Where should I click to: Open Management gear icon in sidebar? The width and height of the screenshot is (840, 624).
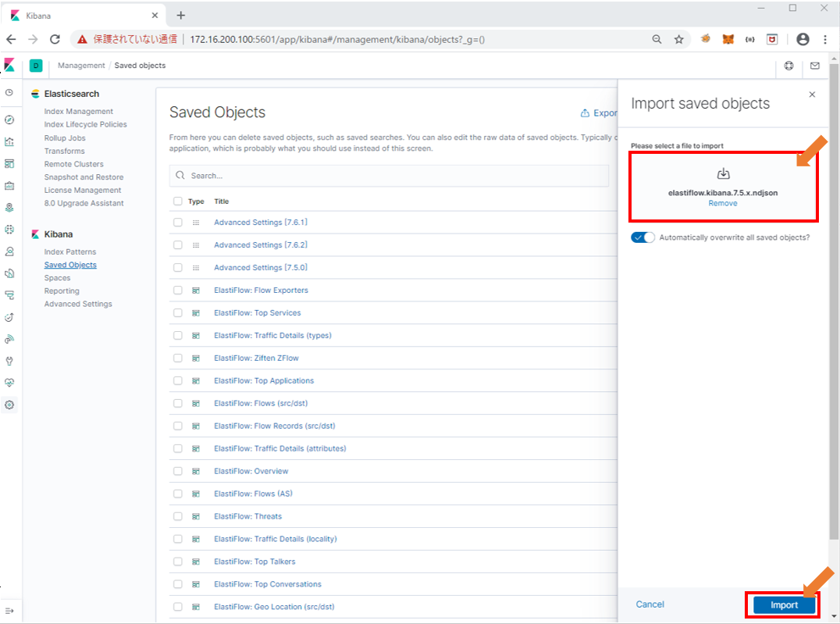(9, 405)
